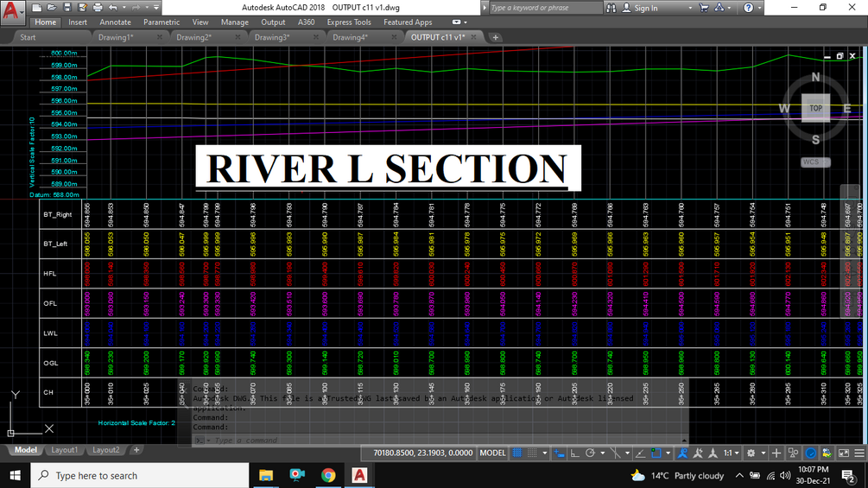The height and width of the screenshot is (488, 868).
Task: Click TOP face on the ViewCube
Action: click(815, 109)
